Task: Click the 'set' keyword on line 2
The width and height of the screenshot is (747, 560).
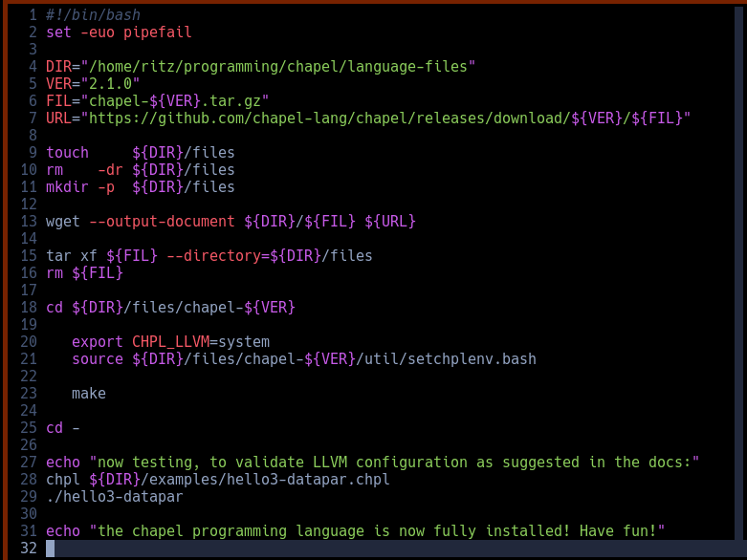Action: [58, 32]
